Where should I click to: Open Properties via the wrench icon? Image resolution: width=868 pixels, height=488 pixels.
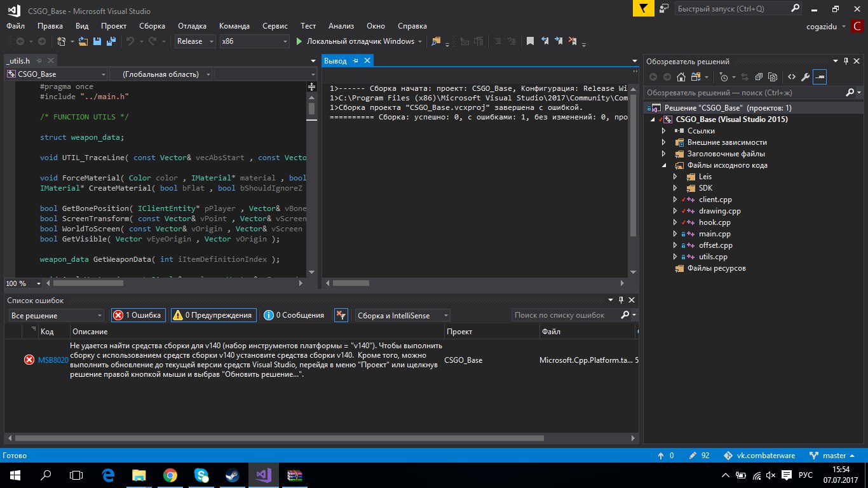805,77
